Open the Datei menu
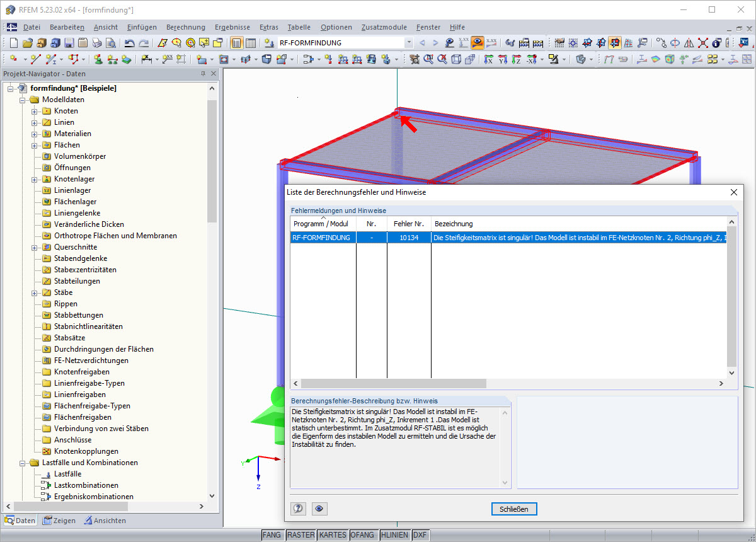 (31, 27)
